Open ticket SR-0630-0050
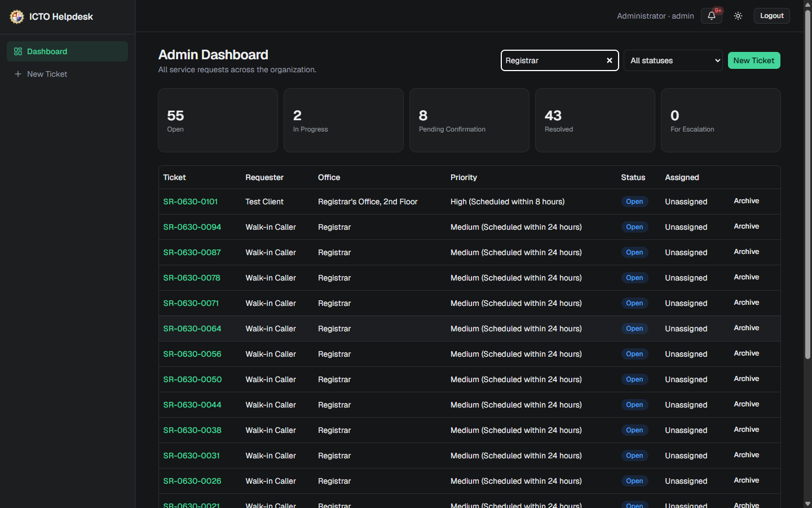The height and width of the screenshot is (508, 812). click(192, 379)
